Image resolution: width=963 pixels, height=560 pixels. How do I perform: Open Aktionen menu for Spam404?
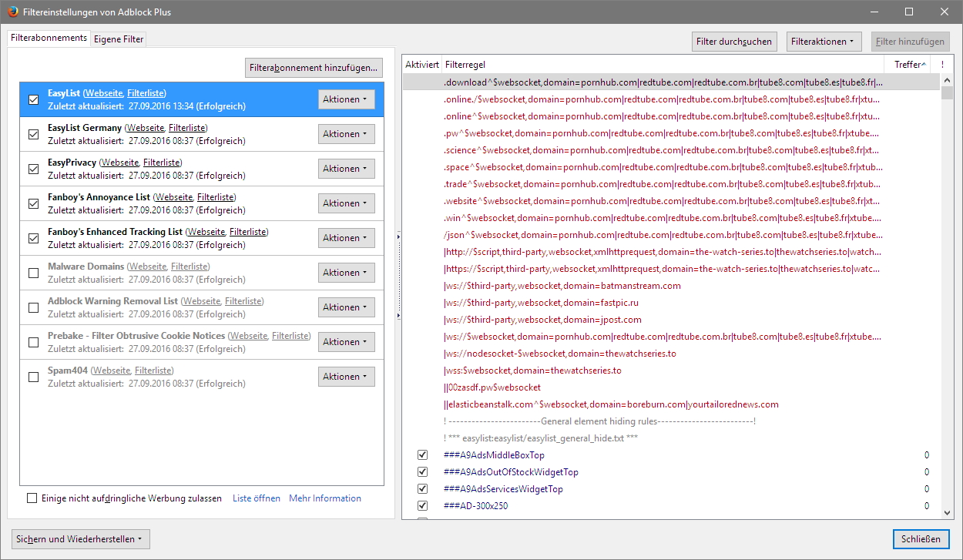coord(346,377)
